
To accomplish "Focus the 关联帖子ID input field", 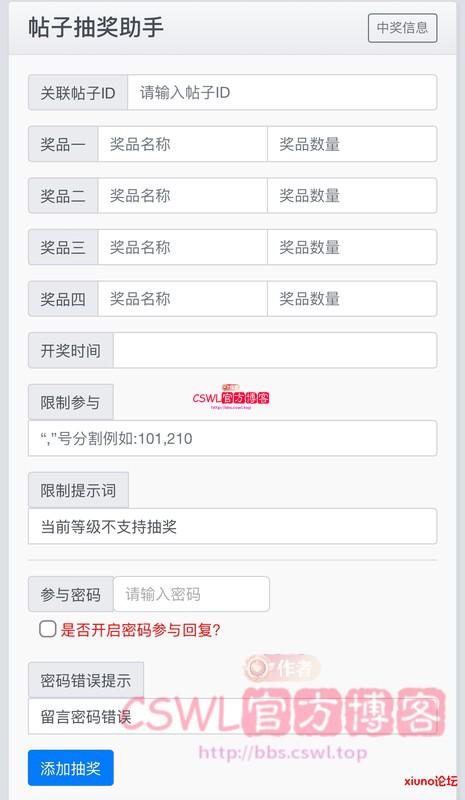I will point(282,92).
